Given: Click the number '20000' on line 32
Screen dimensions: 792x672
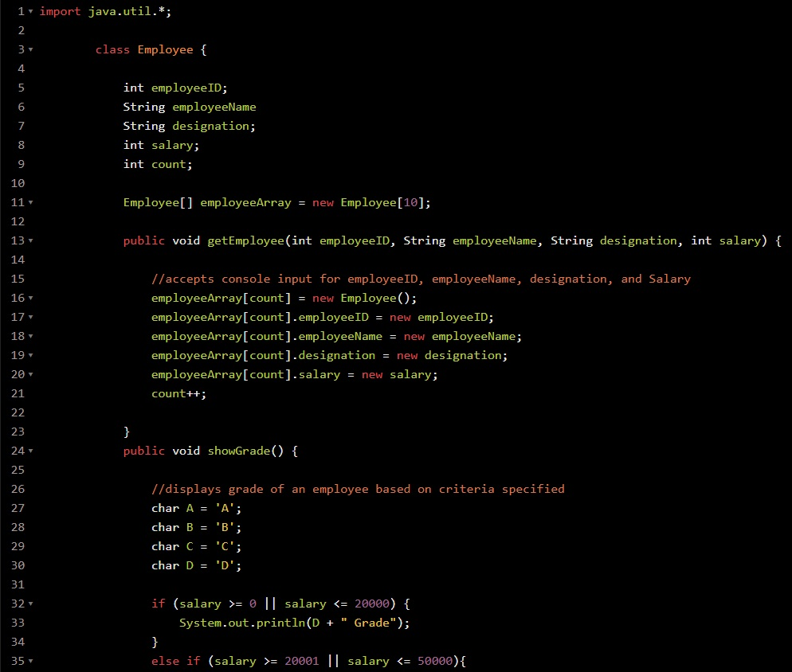Looking at the screenshot, I should tap(372, 604).
